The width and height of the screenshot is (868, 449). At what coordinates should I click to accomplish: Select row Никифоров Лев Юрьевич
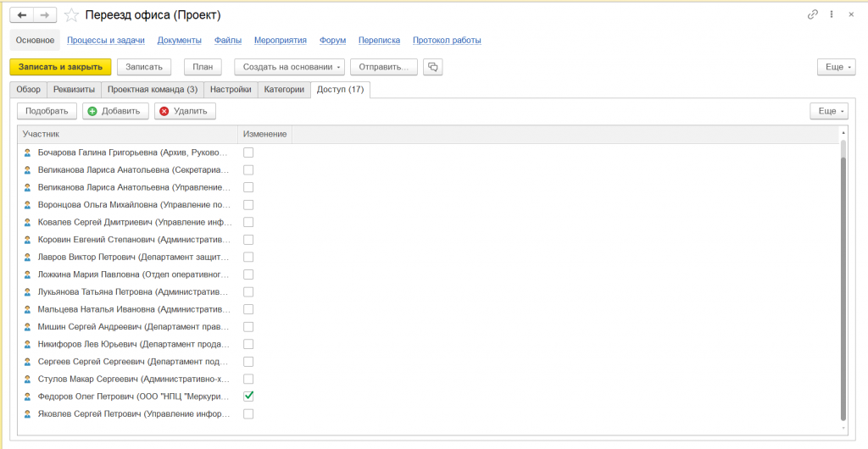pyautogui.click(x=428, y=344)
